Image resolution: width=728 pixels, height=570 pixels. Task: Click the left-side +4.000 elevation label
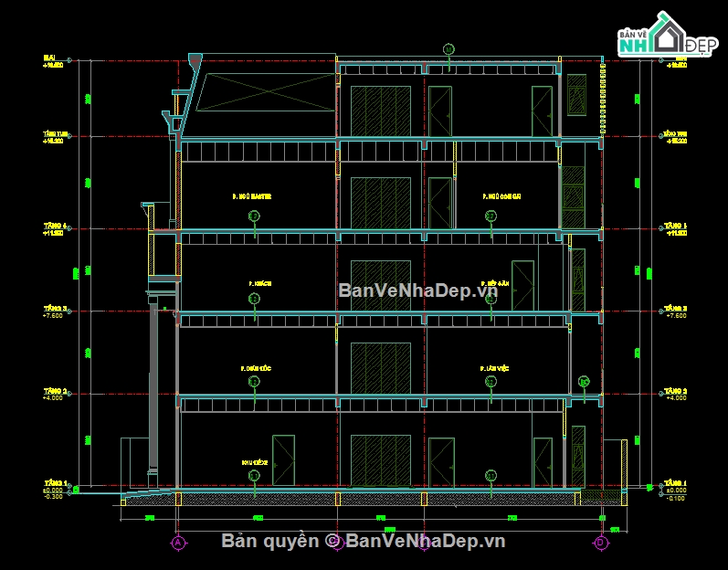pos(52,397)
